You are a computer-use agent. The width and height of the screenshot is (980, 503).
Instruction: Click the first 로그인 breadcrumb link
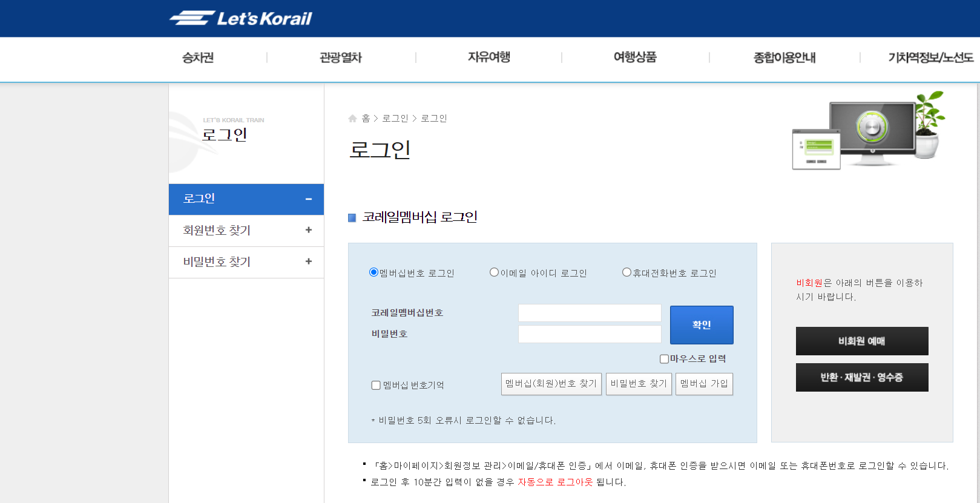pyautogui.click(x=395, y=119)
